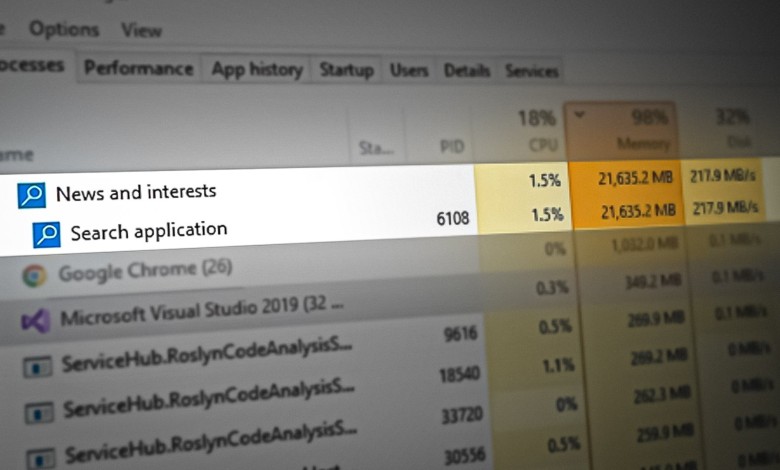
Task: Select the Google Chrome (26) process
Action: coord(145,271)
